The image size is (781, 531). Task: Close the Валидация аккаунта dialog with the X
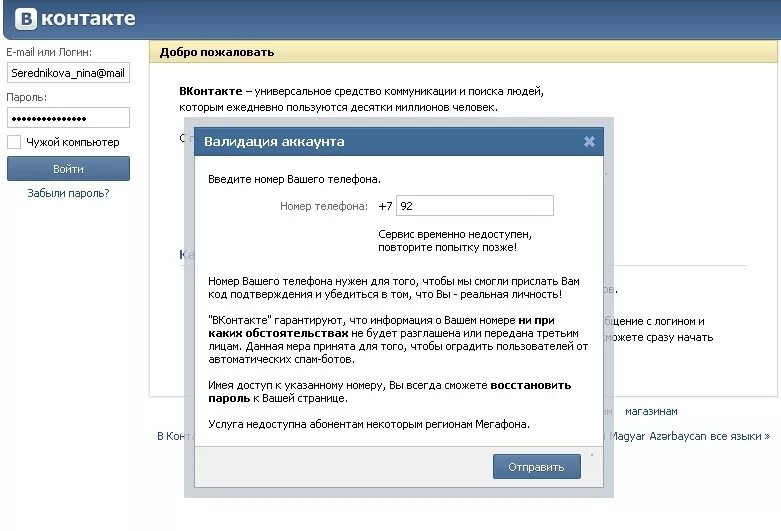(589, 141)
